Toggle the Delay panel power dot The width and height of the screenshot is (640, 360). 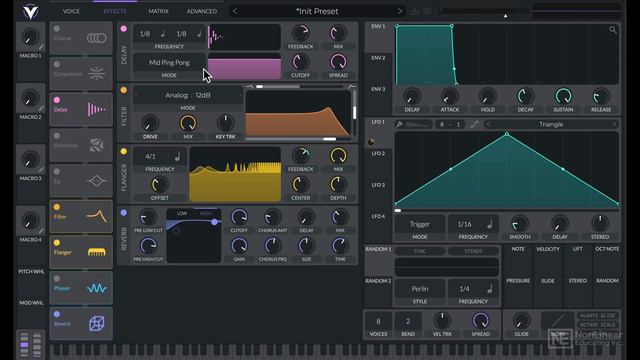124,29
